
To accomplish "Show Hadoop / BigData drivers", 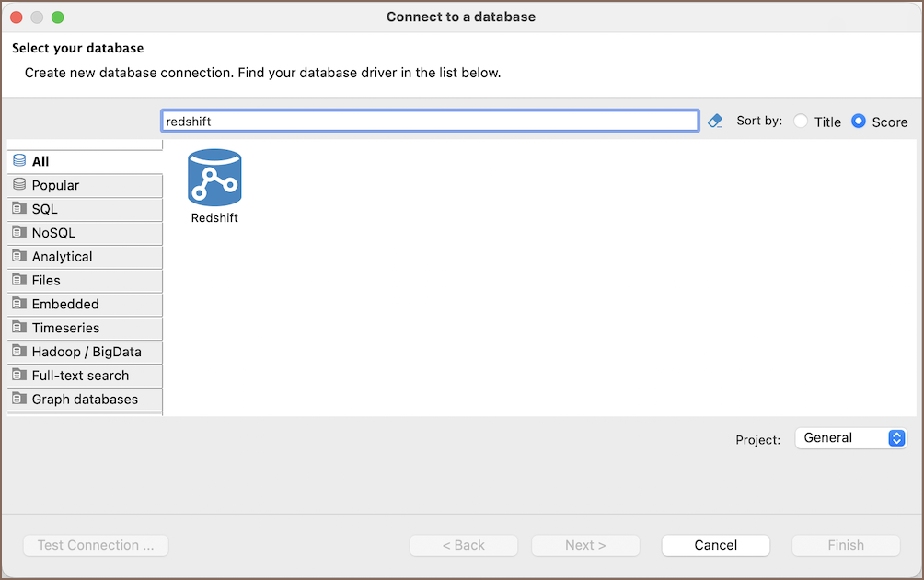I will [x=86, y=352].
